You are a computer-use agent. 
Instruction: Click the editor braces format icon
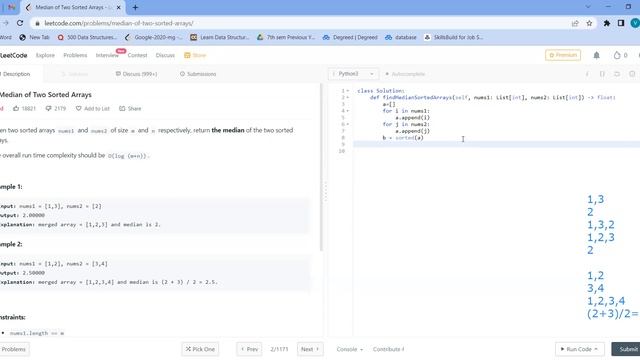pyautogui.click(x=602, y=74)
